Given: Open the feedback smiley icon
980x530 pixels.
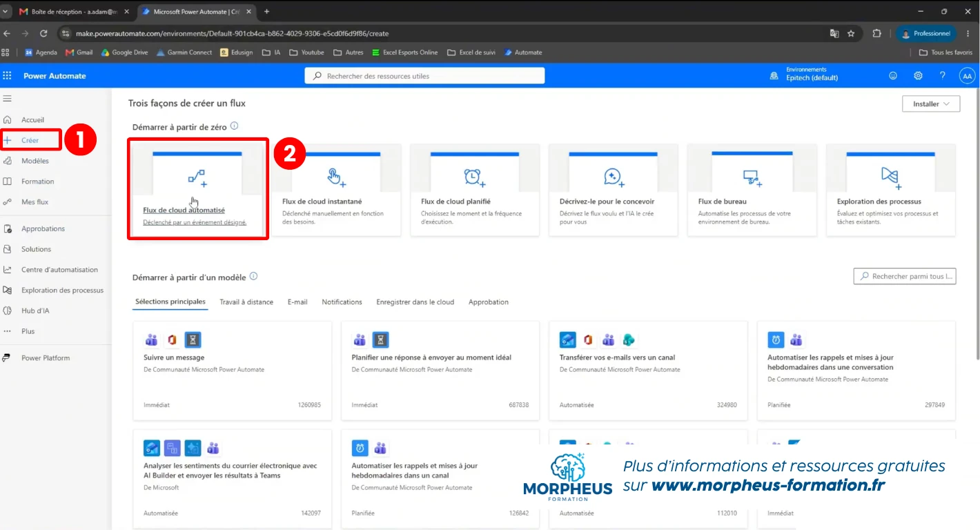Looking at the screenshot, I should (x=893, y=76).
